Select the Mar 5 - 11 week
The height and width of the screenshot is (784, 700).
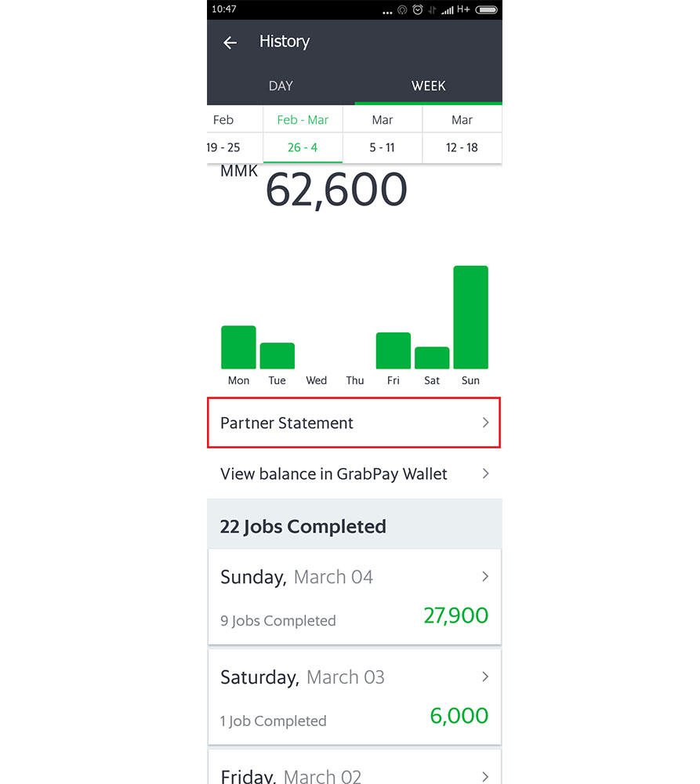pos(383,134)
